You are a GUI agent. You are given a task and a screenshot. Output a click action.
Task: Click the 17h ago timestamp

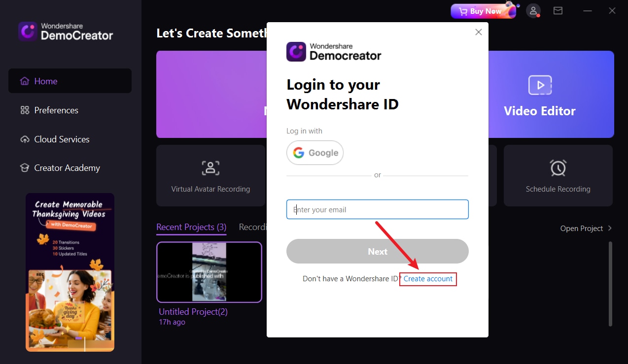tap(172, 322)
